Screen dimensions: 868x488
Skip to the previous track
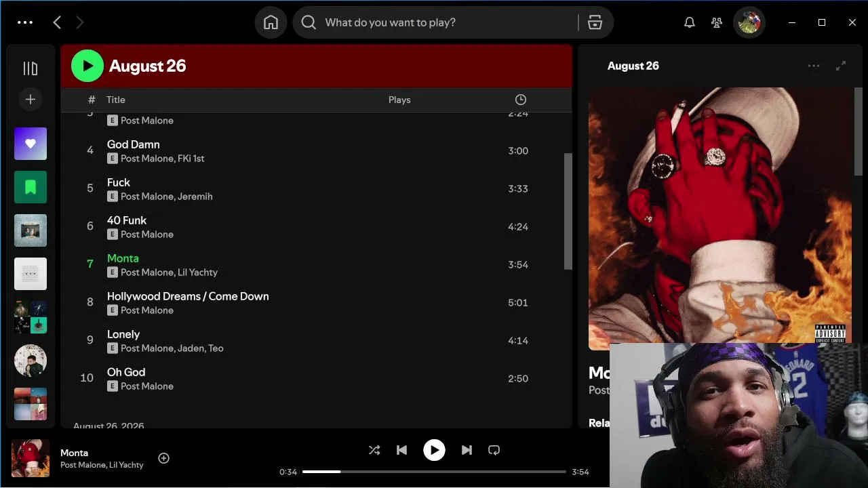[x=401, y=450]
